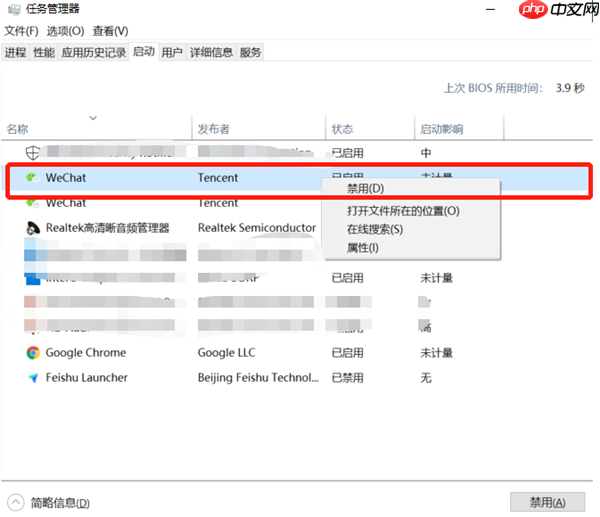Click the 中 startup impact in the first row
The width and height of the screenshot is (600, 517).
pyautogui.click(x=426, y=153)
